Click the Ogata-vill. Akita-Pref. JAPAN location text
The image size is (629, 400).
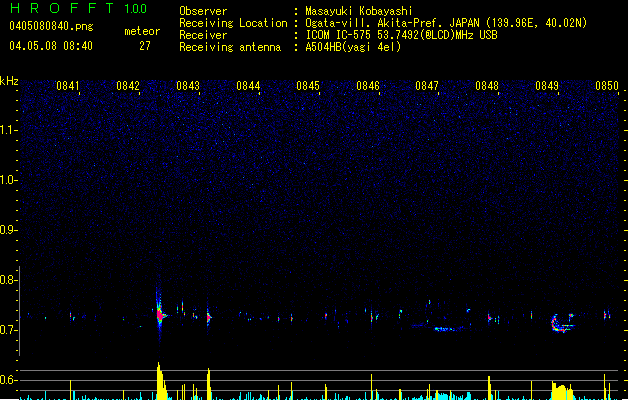click(446, 23)
